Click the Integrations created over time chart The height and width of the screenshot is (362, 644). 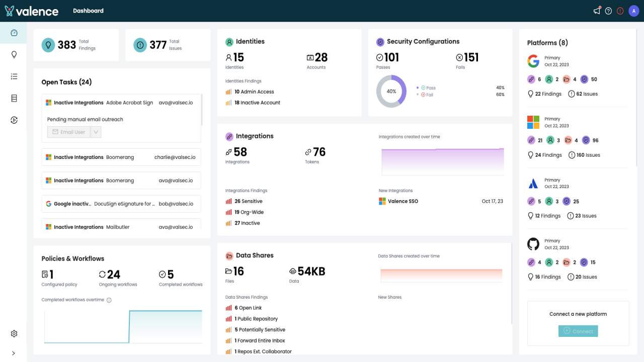pos(443,161)
